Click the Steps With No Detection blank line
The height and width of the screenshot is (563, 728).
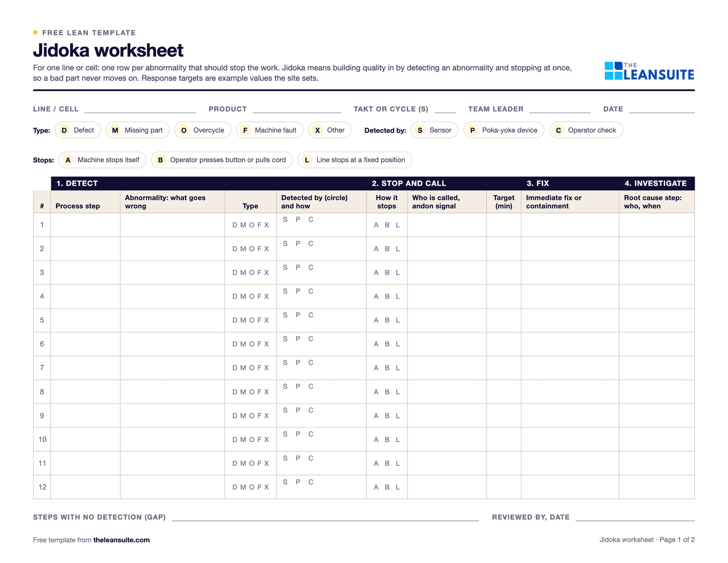(325, 517)
